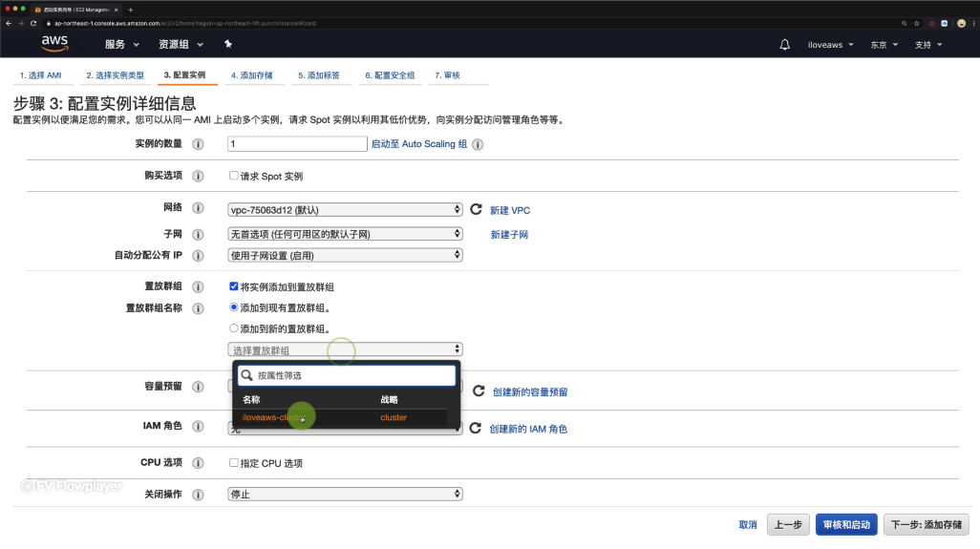This screenshot has width=980, height=549.
Task: Refresh the capacity reservation list
Action: (x=479, y=391)
